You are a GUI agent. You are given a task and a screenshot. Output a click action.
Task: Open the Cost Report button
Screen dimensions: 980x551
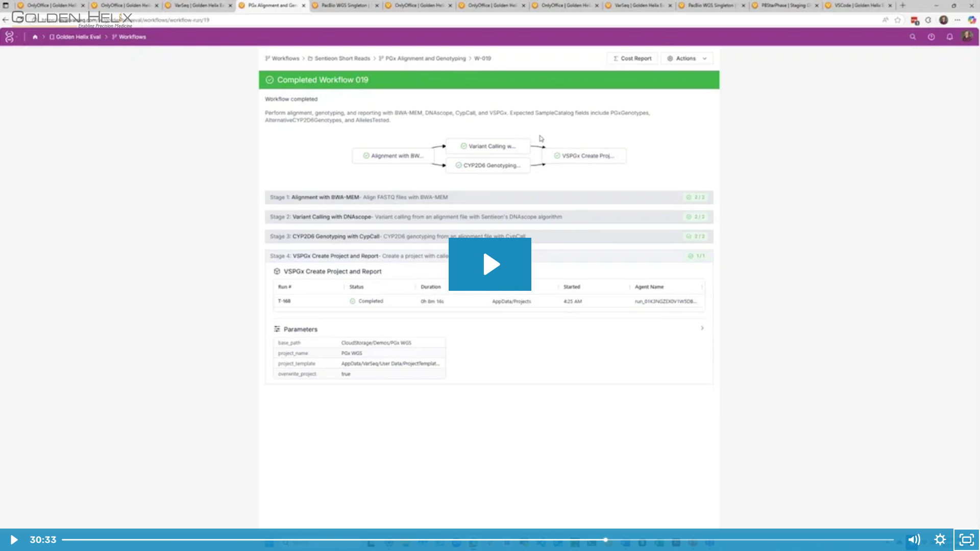pos(632,58)
